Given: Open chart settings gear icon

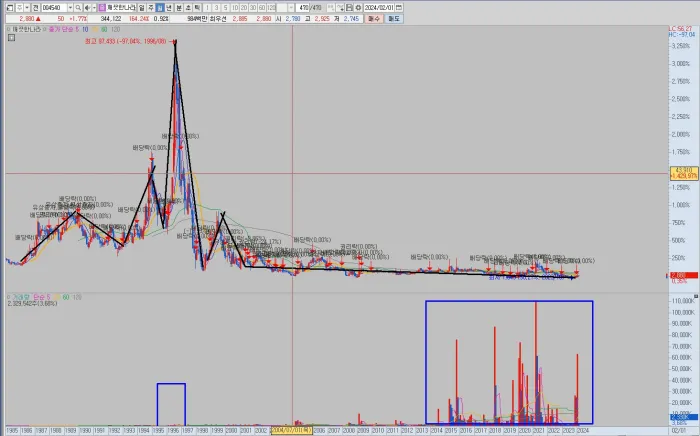Looking at the screenshot, I should (358, 8).
